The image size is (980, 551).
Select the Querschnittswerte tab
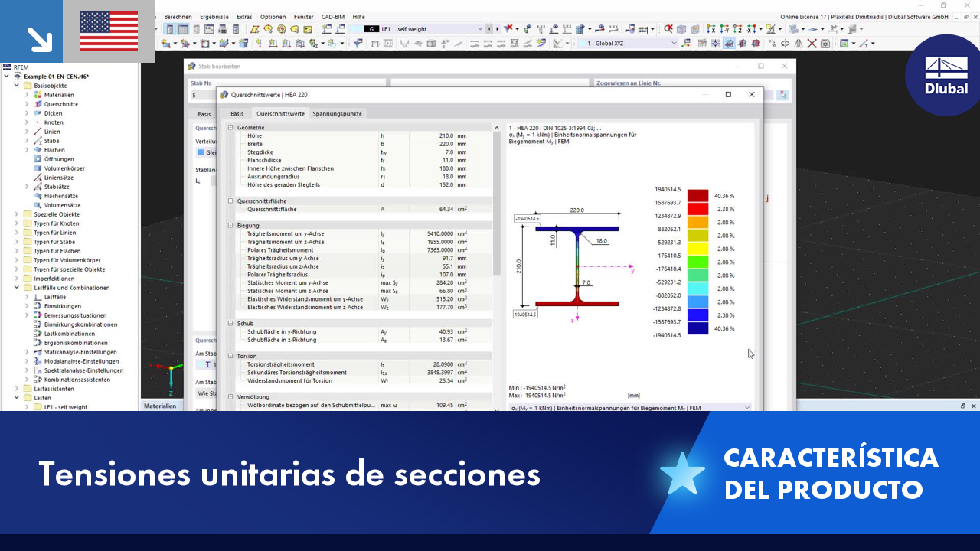click(280, 113)
